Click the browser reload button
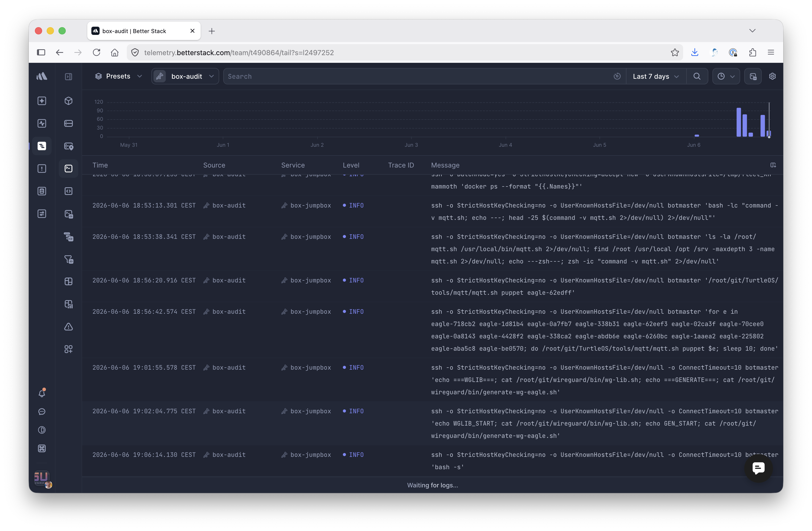 click(x=96, y=52)
